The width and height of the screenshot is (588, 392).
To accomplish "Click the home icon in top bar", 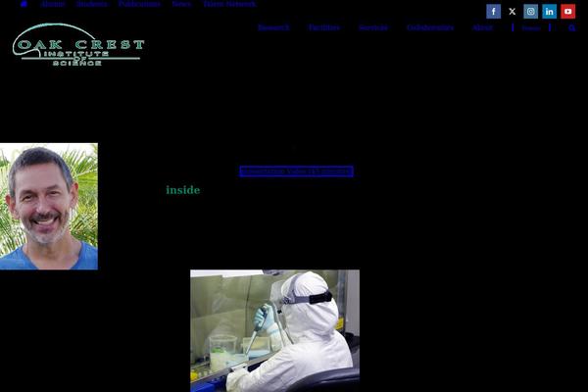I will coord(24,4).
